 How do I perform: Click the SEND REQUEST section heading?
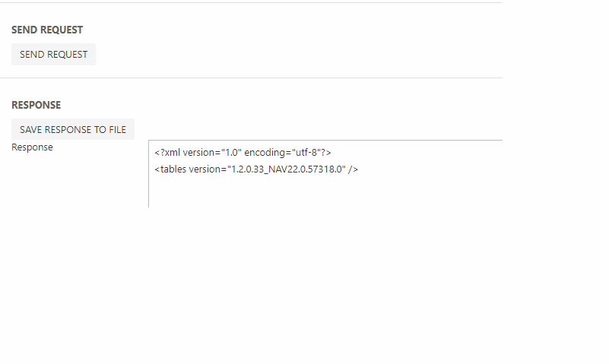tap(47, 30)
